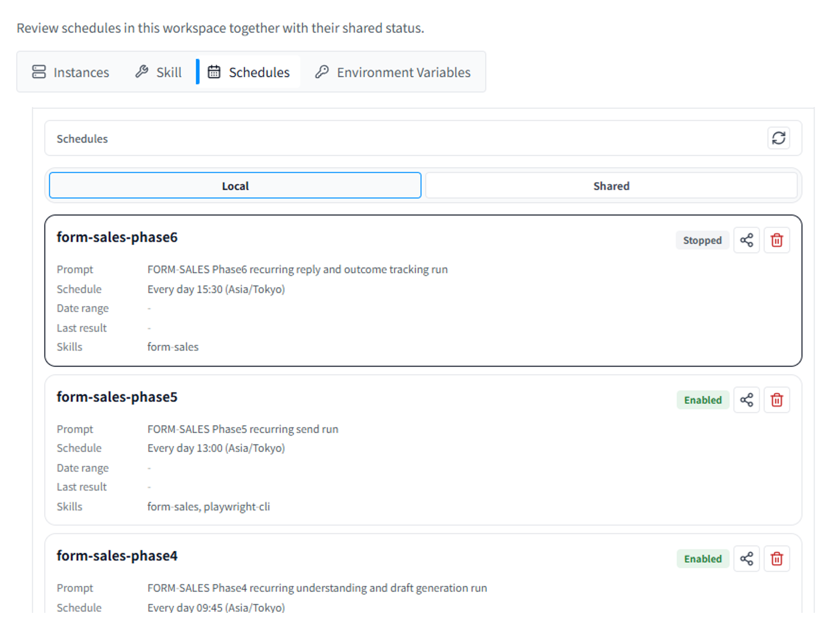Screen dimensions: 840x640
Task: Share the form-sales-phase4 schedule
Action: click(746, 559)
